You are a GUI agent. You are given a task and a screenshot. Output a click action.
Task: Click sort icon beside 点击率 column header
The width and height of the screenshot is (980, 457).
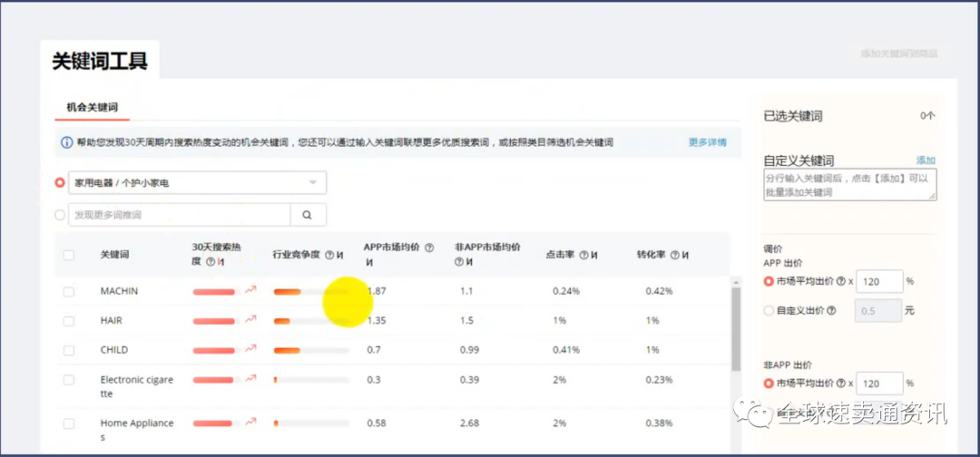point(593,255)
